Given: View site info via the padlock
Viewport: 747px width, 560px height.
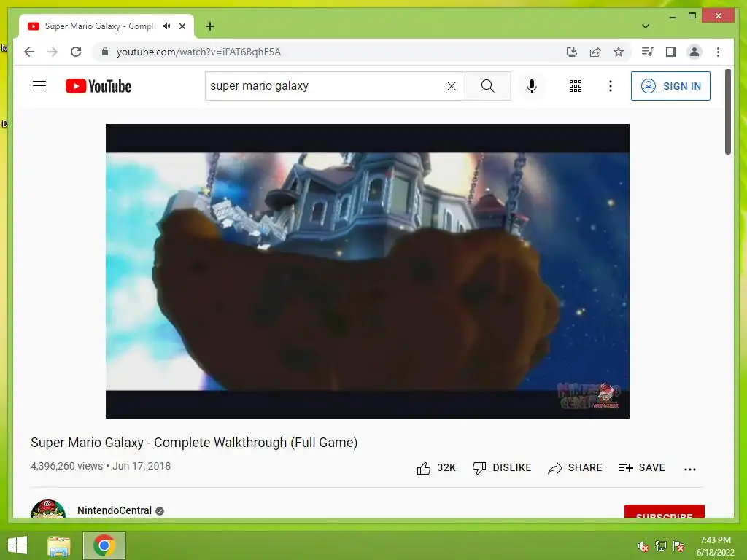Looking at the screenshot, I should pos(105,52).
